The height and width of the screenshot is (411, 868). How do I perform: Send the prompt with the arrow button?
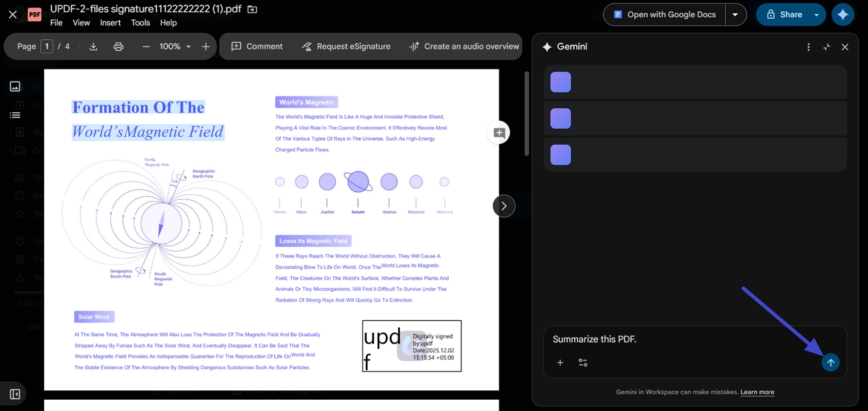[x=831, y=363]
